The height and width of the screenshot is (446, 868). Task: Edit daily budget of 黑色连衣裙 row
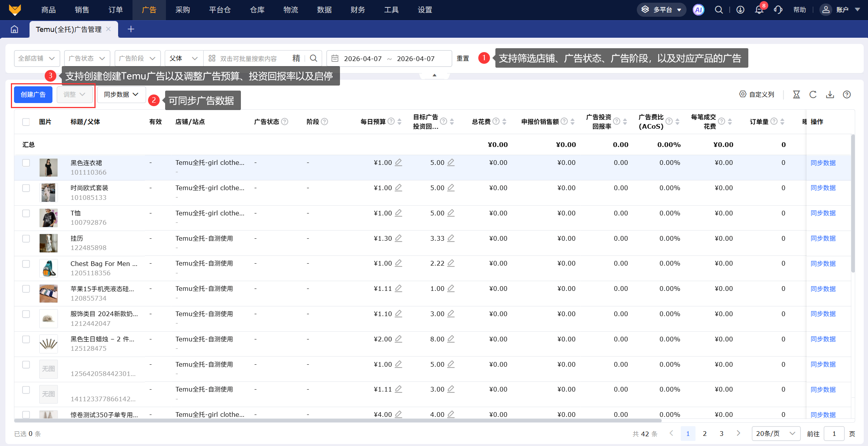[398, 163]
